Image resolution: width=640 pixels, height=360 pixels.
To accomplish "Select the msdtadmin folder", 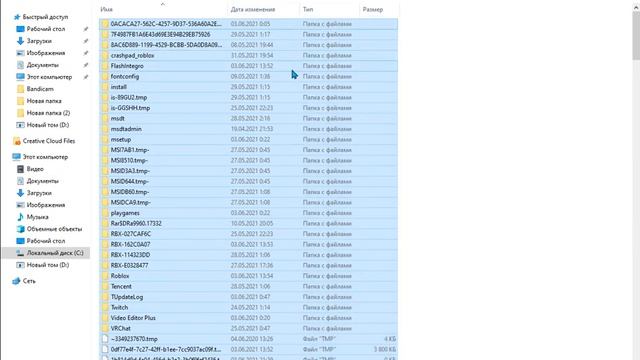I will pos(126,129).
